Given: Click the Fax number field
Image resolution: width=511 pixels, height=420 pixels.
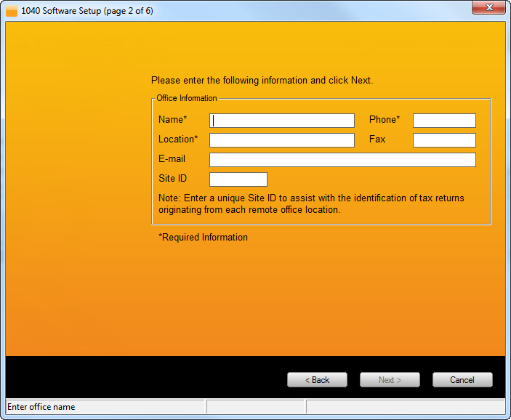Looking at the screenshot, I should pos(444,140).
